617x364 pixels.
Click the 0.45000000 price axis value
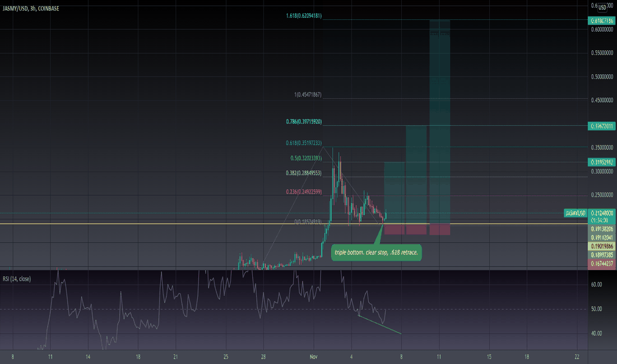[x=602, y=101]
